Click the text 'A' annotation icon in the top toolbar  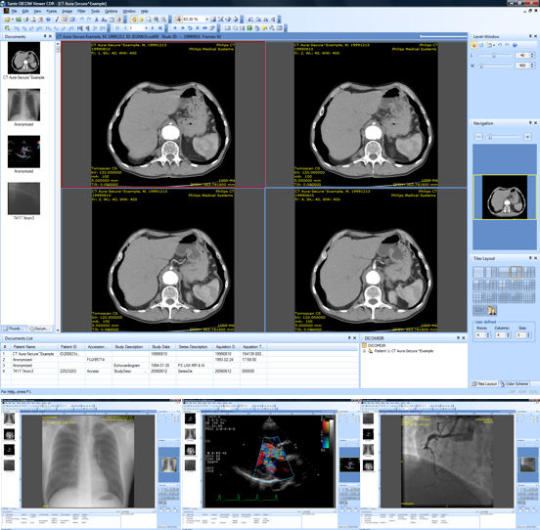[x=97, y=20]
